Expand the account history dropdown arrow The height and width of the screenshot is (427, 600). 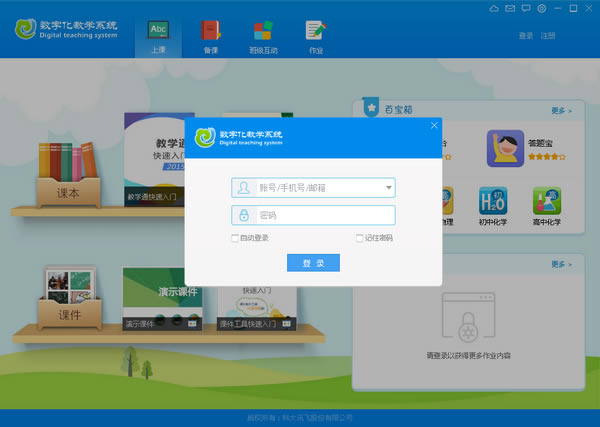coord(388,187)
